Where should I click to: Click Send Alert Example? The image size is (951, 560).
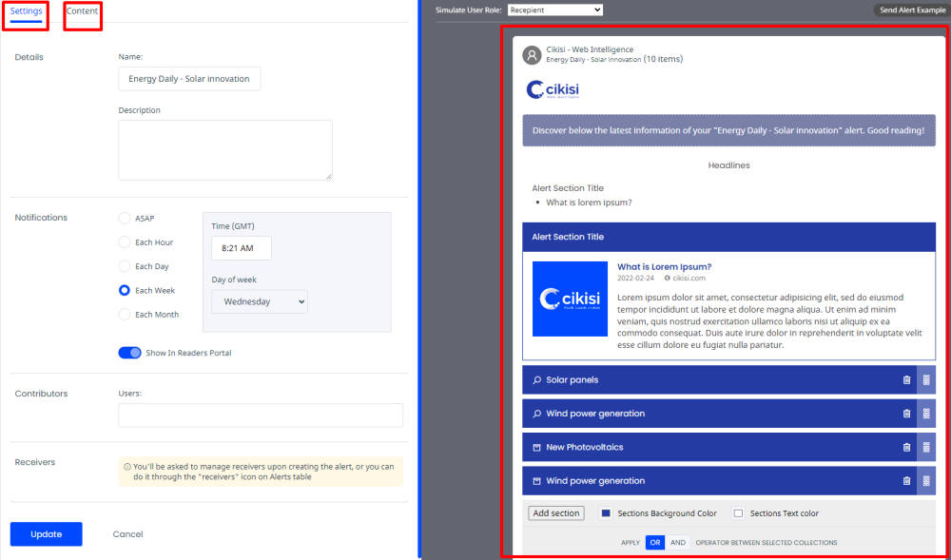coord(912,10)
